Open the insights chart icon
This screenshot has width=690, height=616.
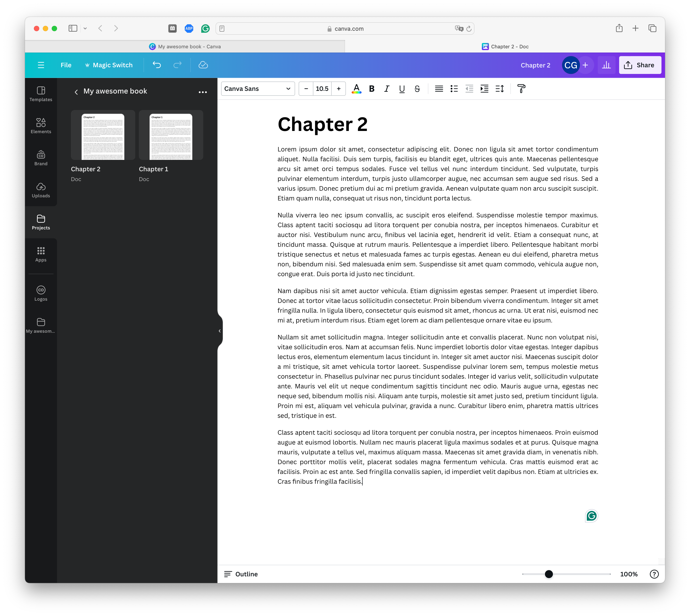(x=606, y=65)
